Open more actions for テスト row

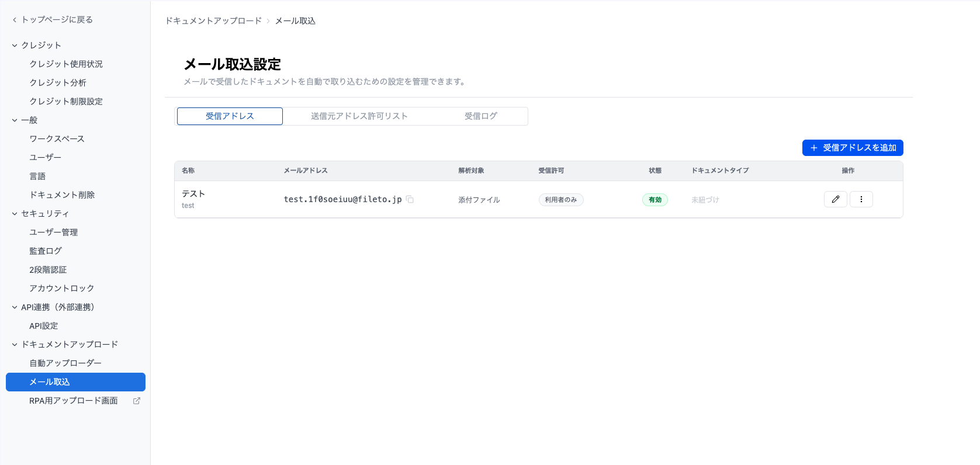point(861,199)
